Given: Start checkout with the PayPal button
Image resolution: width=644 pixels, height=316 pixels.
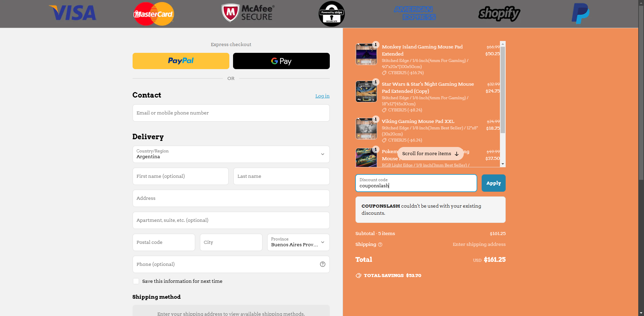Looking at the screenshot, I should 180,61.
